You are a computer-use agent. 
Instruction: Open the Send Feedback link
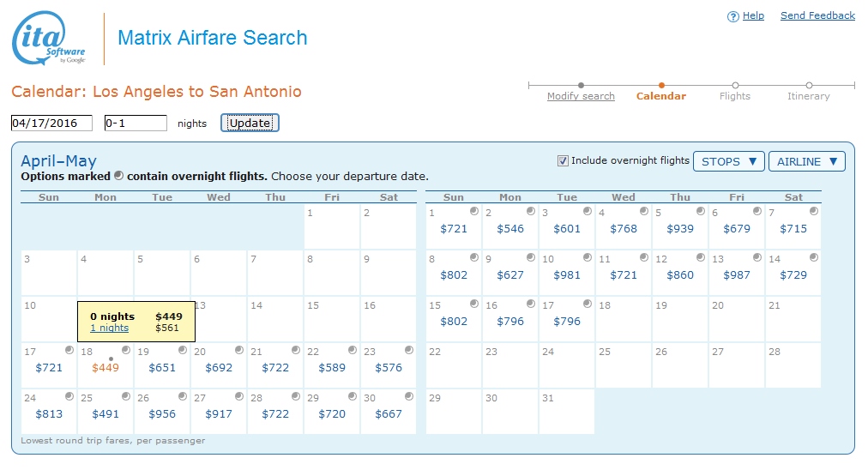[x=817, y=15]
